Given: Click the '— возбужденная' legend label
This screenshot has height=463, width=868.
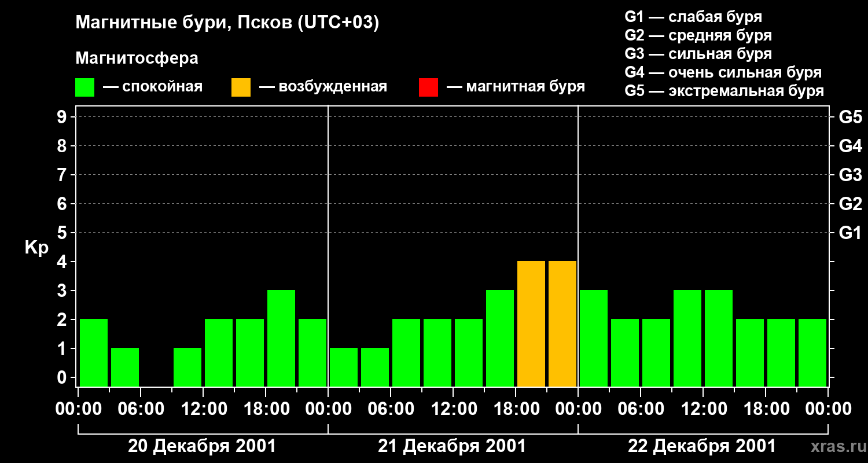Looking at the screenshot, I should 323,87.
